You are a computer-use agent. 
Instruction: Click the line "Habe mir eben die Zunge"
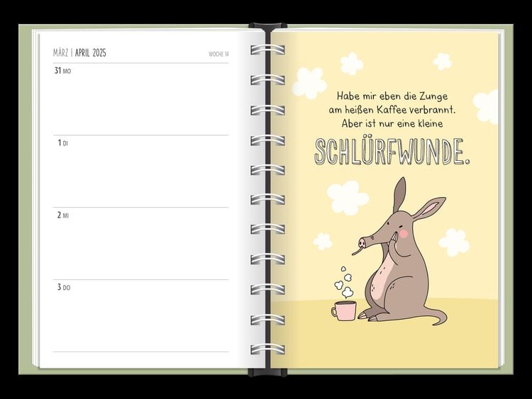pos(392,95)
